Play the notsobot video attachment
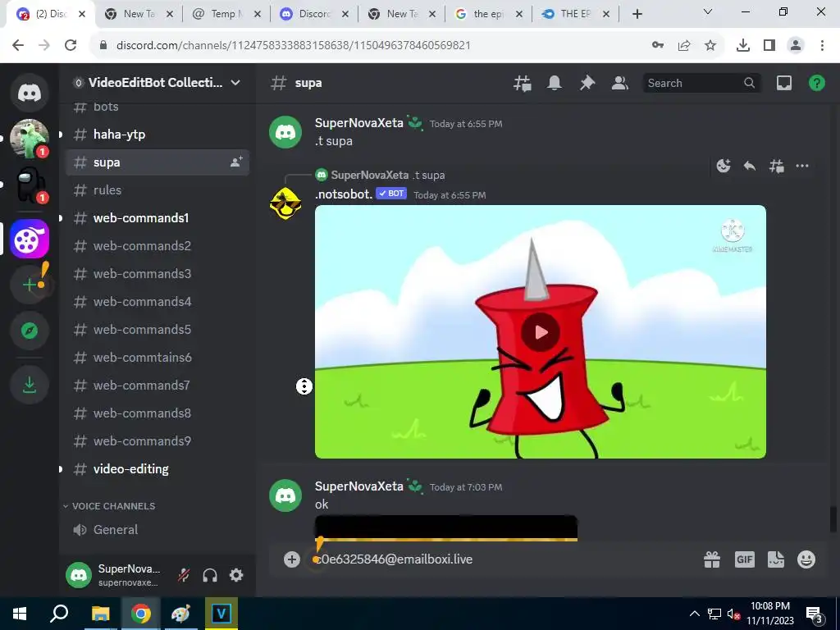This screenshot has width=840, height=630. tap(541, 332)
